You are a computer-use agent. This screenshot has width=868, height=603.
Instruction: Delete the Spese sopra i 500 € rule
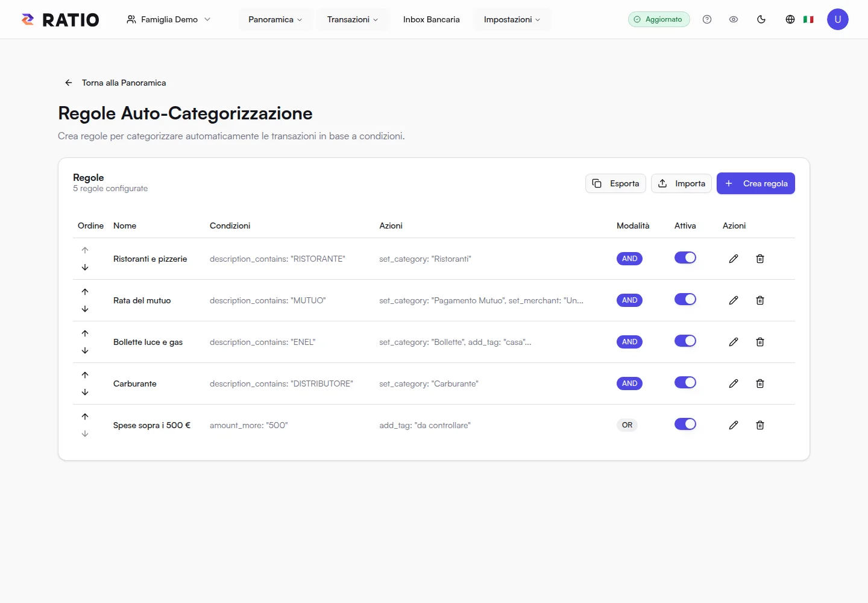pyautogui.click(x=760, y=425)
